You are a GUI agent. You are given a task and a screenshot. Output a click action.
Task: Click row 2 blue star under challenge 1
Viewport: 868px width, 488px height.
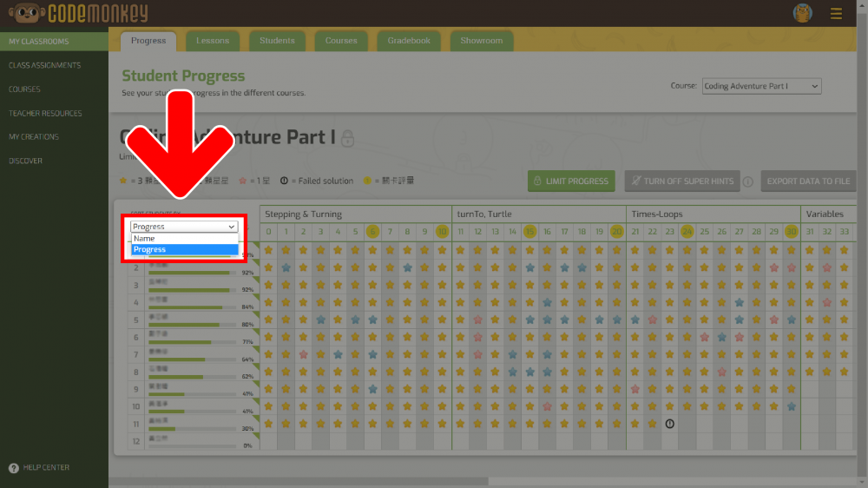pyautogui.click(x=286, y=267)
